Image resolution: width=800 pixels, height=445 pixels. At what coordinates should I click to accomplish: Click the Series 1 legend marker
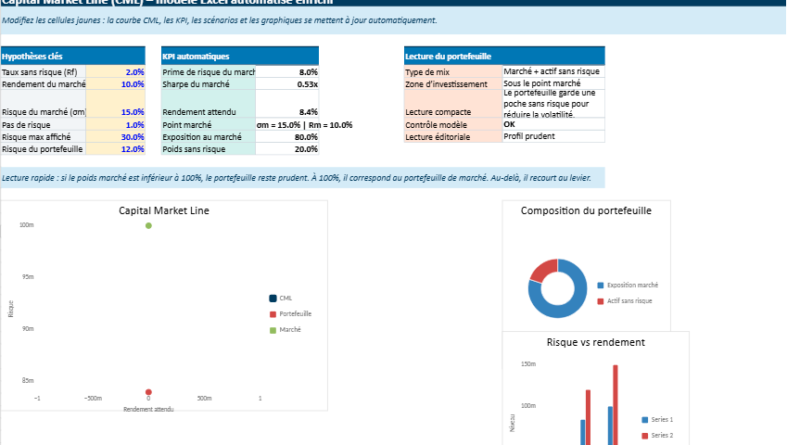pos(644,420)
